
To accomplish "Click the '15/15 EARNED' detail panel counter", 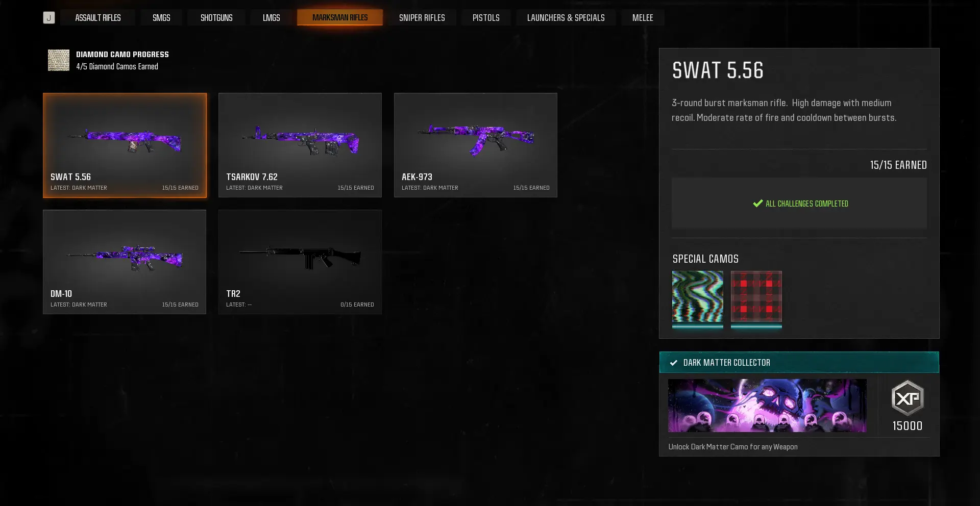I will pos(898,165).
